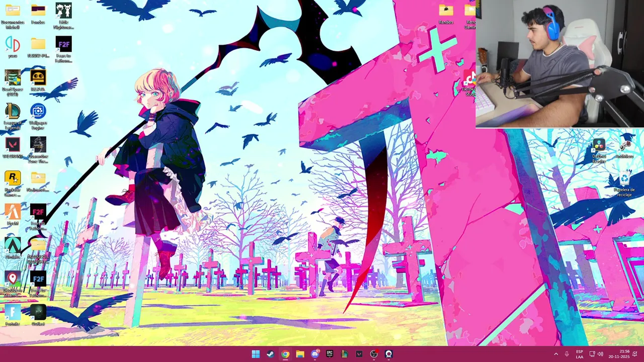The height and width of the screenshot is (362, 644).
Task: Open the Documentos Mitchell folder
Action: (x=13, y=16)
